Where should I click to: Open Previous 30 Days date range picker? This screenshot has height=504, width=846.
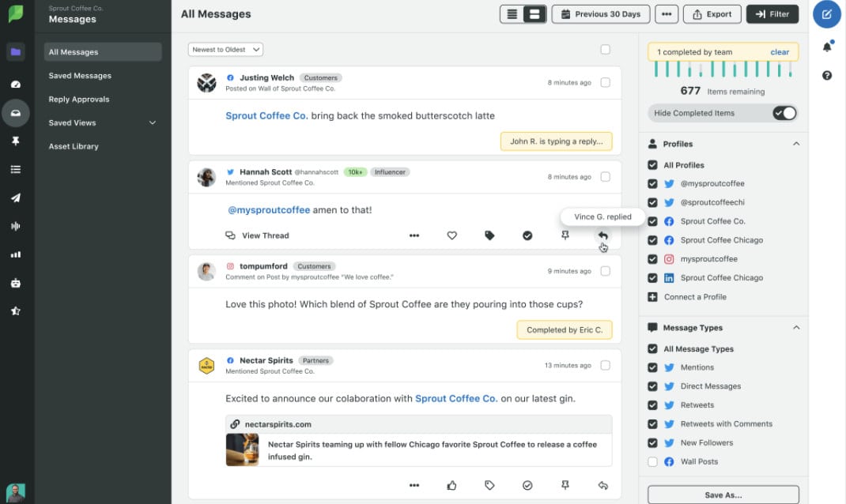pos(601,14)
